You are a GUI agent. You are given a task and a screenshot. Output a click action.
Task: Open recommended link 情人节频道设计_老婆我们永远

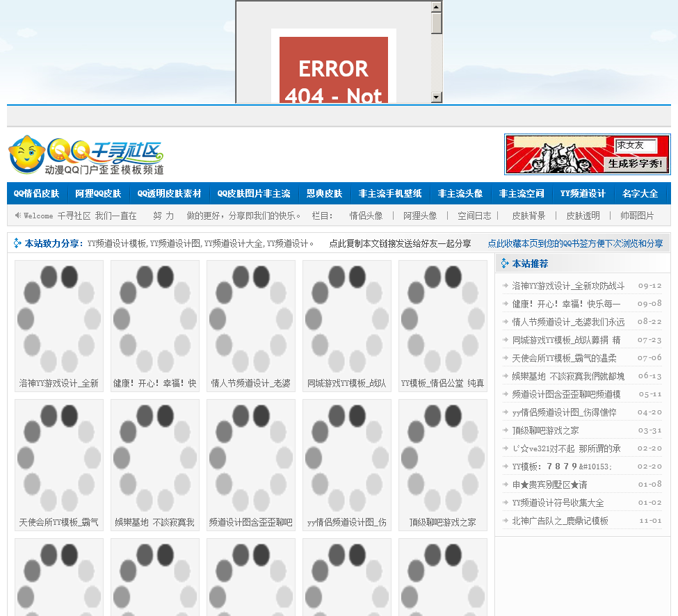[568, 322]
